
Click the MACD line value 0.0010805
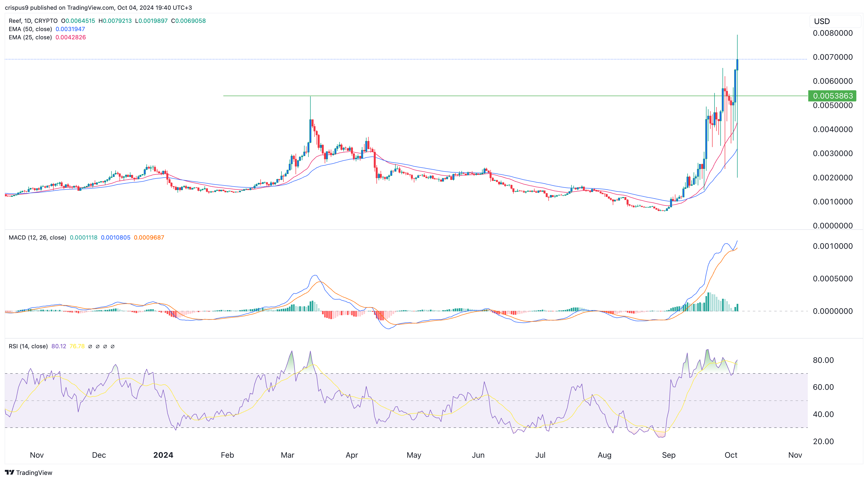116,238
